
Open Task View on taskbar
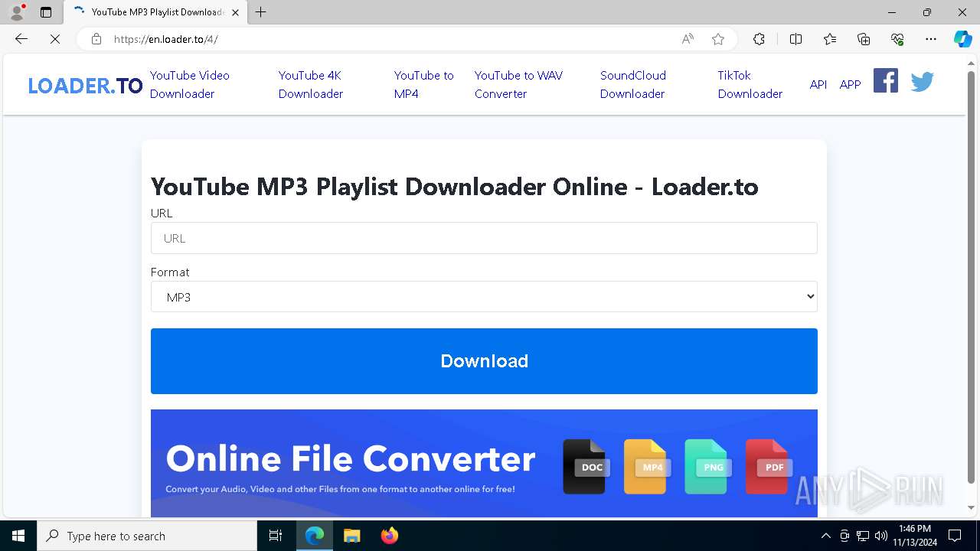point(276,536)
